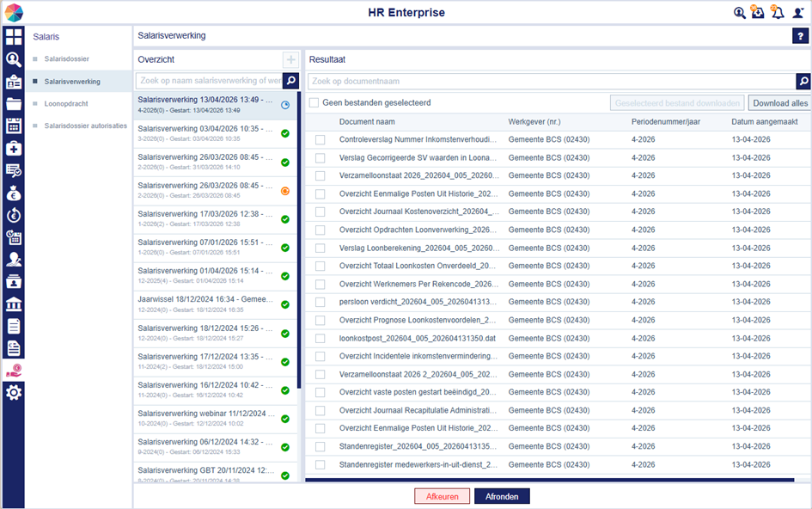
Task: Click the Download alles button
Action: coord(780,103)
